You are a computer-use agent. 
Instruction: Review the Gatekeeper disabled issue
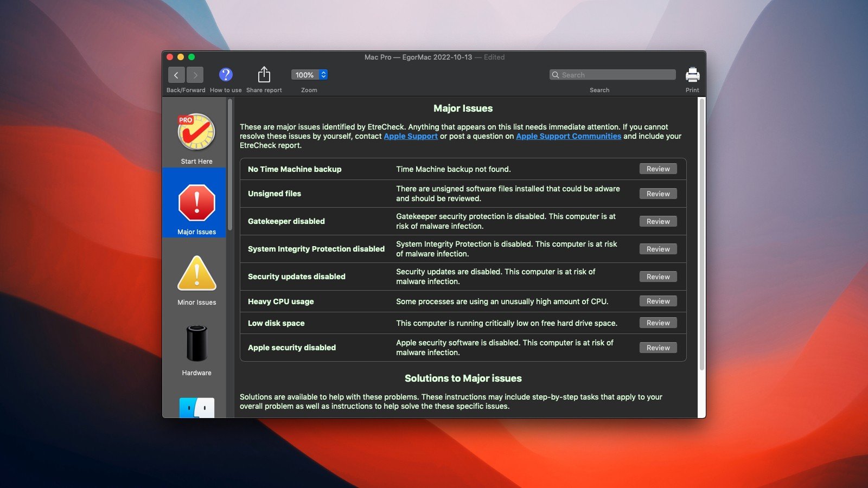pos(658,222)
